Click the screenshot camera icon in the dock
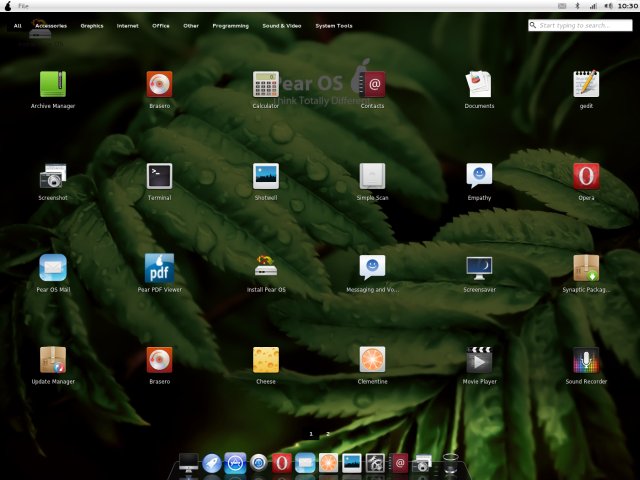640x480 pixels. point(422,464)
